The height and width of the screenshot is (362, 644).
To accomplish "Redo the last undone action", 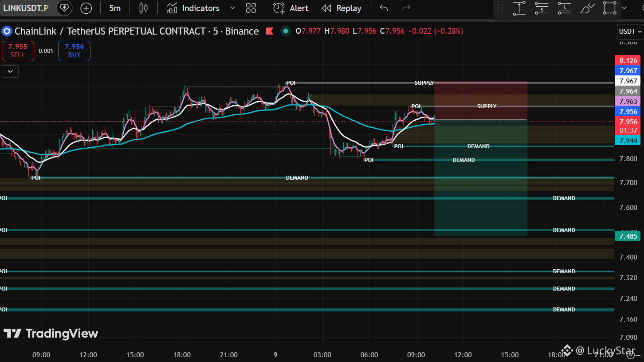I will coord(406,8).
